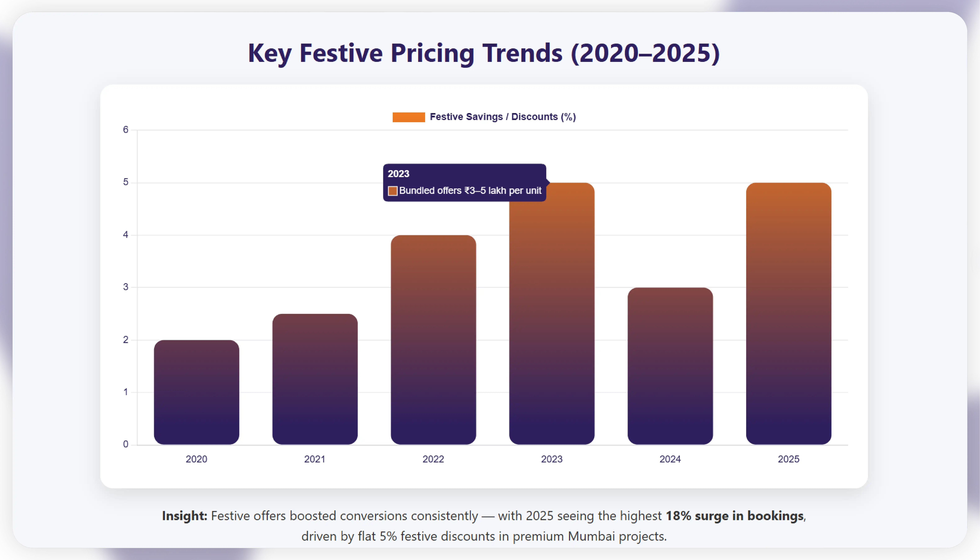Click the 2022 x-axis label
Image resolution: width=980 pixels, height=560 pixels.
coord(433,459)
